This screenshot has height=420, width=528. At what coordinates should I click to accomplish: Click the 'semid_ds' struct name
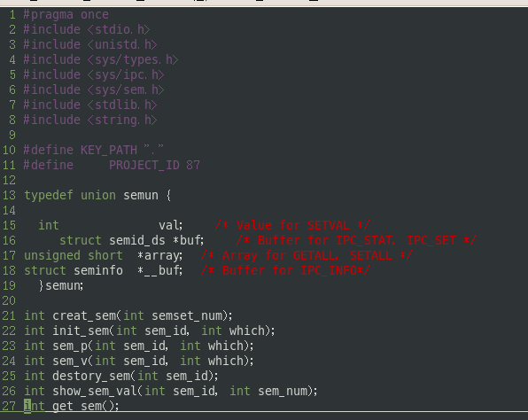pyautogui.click(x=137, y=240)
